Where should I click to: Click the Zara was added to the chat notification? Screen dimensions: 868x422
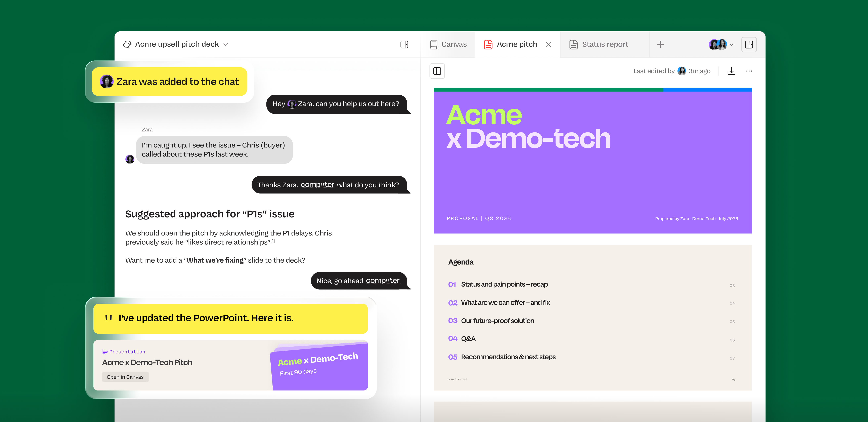170,82
